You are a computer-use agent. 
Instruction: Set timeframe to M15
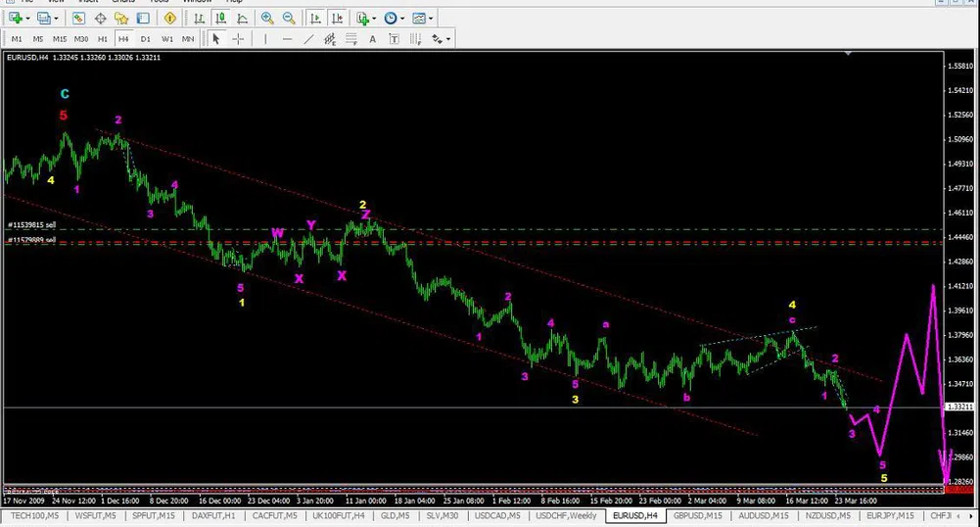coord(60,39)
